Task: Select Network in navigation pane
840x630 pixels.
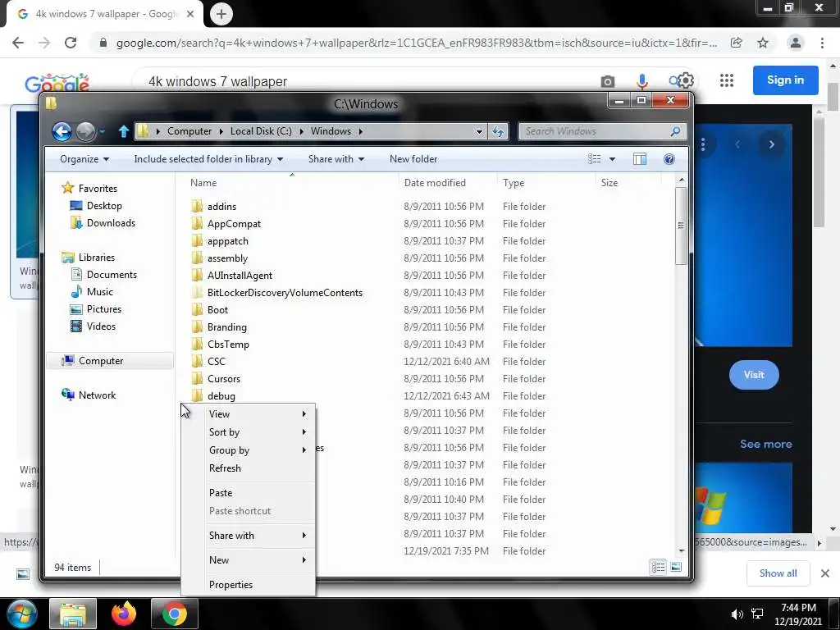Action: [x=97, y=395]
